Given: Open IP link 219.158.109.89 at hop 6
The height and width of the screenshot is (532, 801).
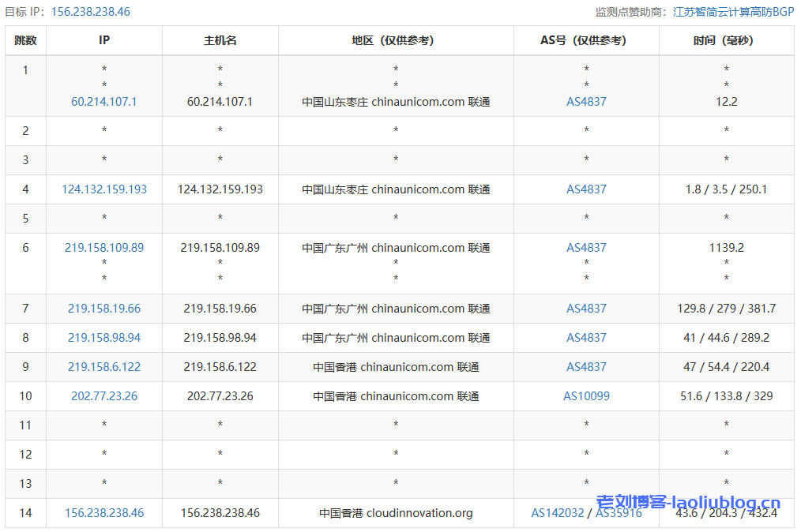Looking at the screenshot, I should point(103,247).
